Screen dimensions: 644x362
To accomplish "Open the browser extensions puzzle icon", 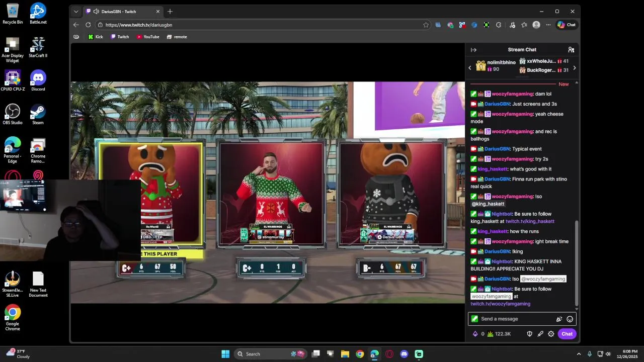I will pos(498,25).
